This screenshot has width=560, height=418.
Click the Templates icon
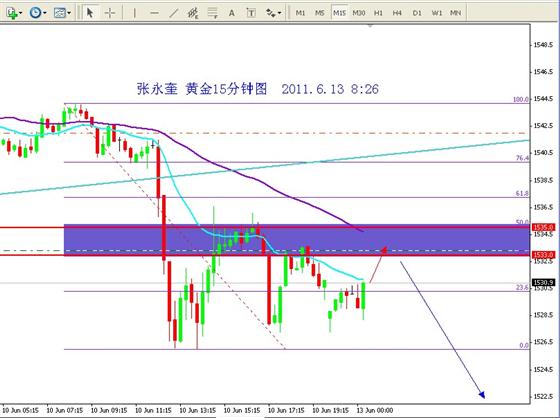59,13
